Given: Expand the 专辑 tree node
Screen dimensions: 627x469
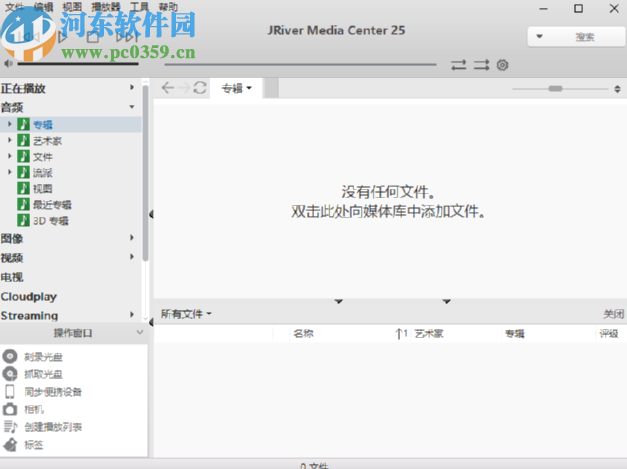Looking at the screenshot, I should pos(10,124).
